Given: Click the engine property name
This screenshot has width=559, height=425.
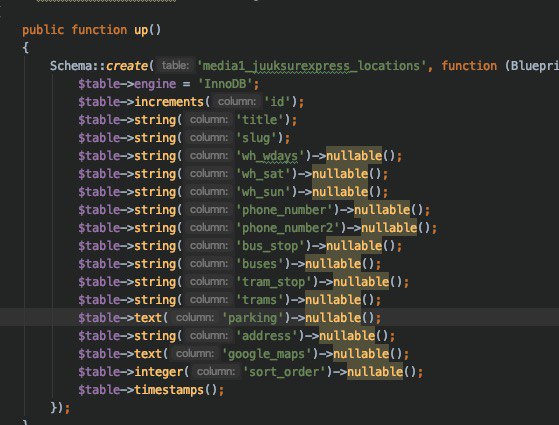Looking at the screenshot, I should (x=155, y=84).
